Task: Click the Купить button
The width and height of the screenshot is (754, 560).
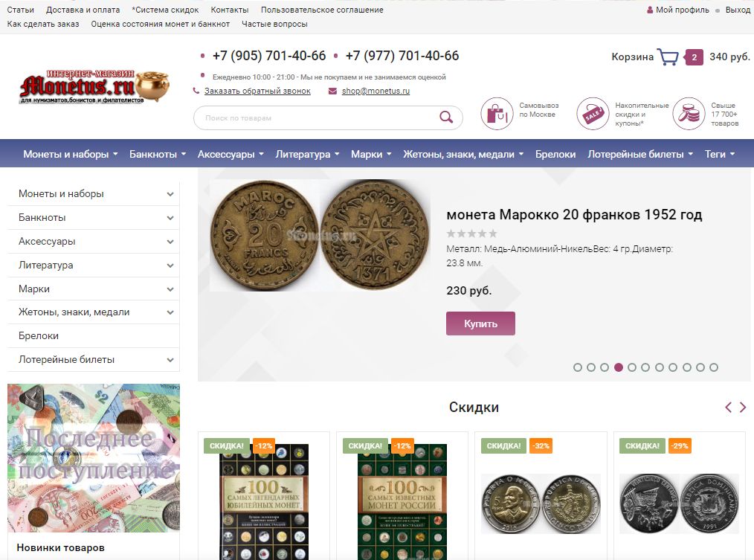Action: point(480,324)
